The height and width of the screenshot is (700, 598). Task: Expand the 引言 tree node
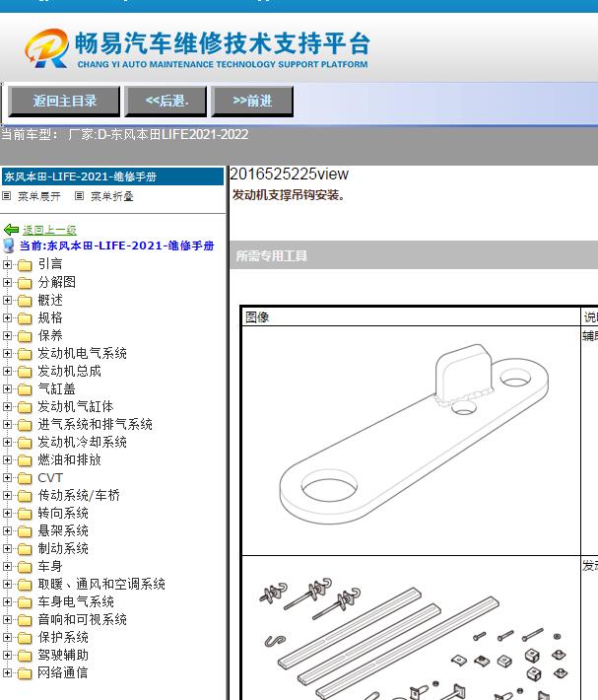(7, 264)
